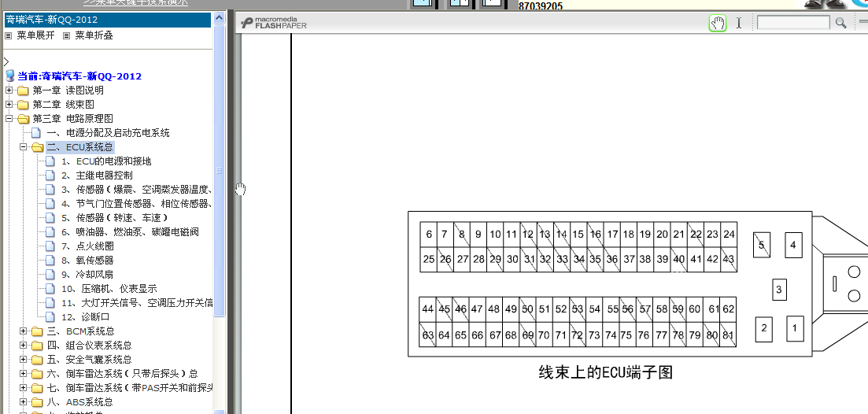Screen dimensions: 868x414
Task: Click 菜单展开 to expand all menus
Action: pyautogui.click(x=36, y=35)
